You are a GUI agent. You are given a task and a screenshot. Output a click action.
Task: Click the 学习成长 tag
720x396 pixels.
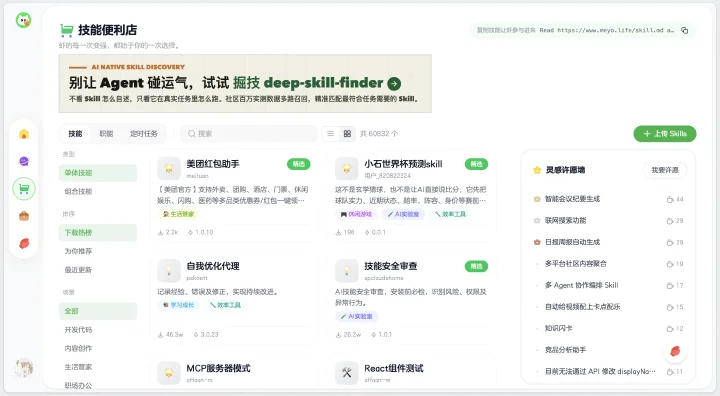(179, 305)
